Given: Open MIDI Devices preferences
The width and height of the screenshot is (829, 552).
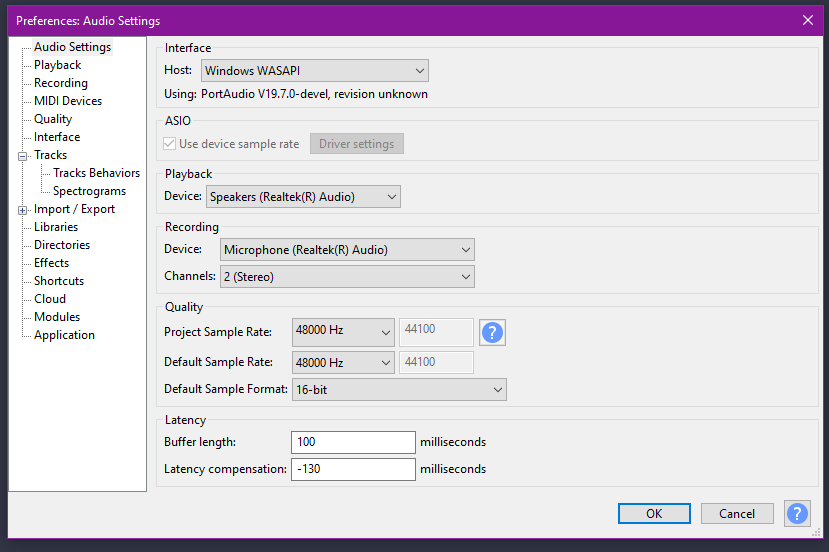Looking at the screenshot, I should (x=68, y=101).
